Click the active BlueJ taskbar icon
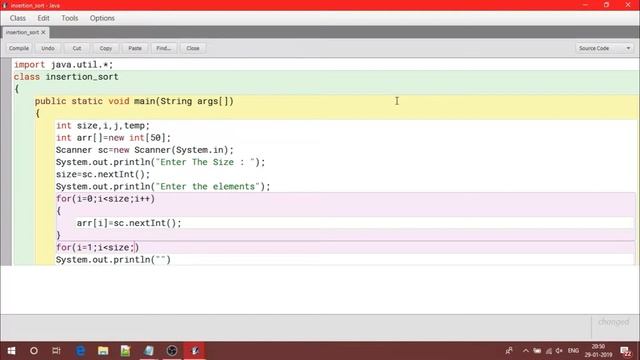 click(195, 351)
